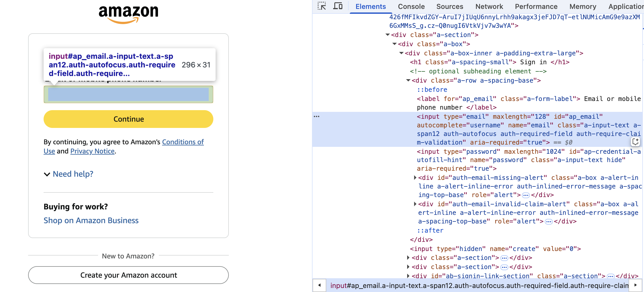Collapse the div class a-box node

click(395, 44)
